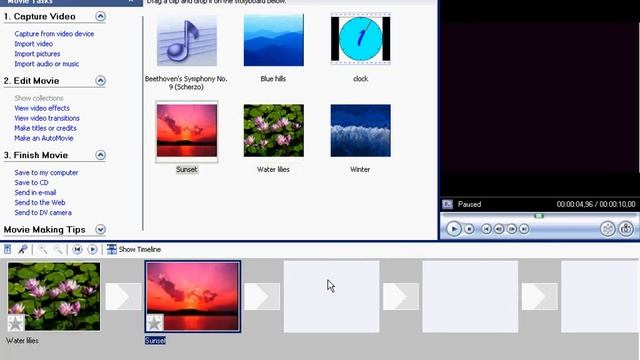This screenshot has height=360, width=640.
Task: Click the Show Timeline text label
Action: pos(140,249)
